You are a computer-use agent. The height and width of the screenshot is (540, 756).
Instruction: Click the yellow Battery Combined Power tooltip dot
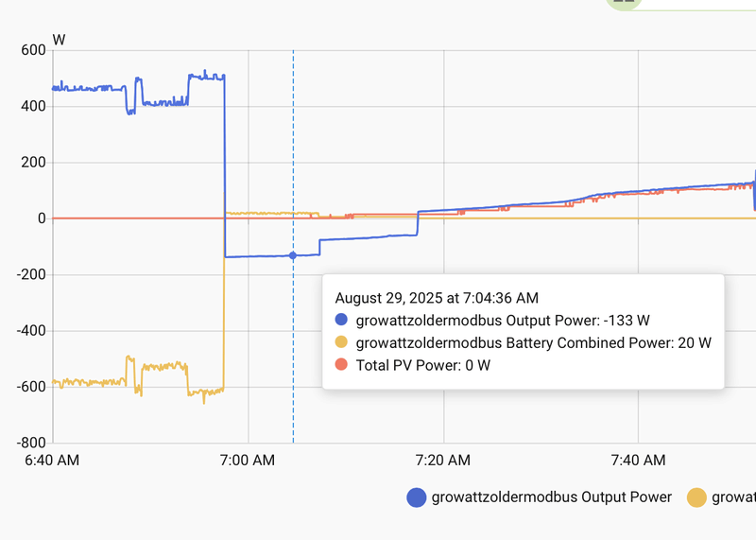coord(342,342)
